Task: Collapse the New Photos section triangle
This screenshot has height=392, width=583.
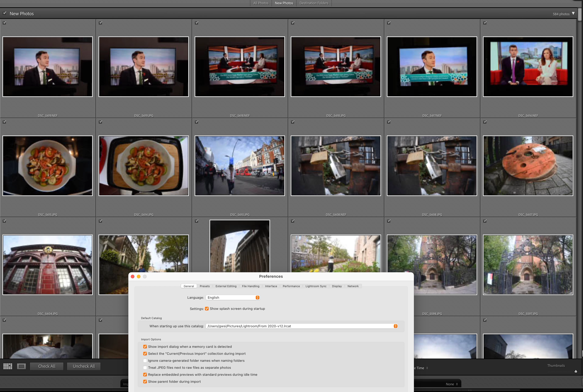Action: 573,14
